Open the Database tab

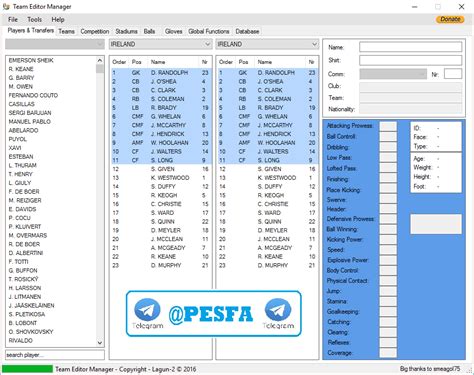247,31
